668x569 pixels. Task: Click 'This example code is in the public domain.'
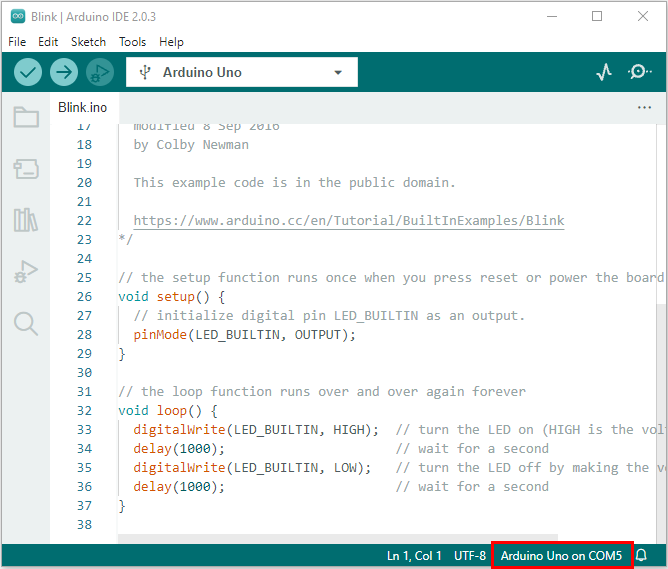click(294, 183)
